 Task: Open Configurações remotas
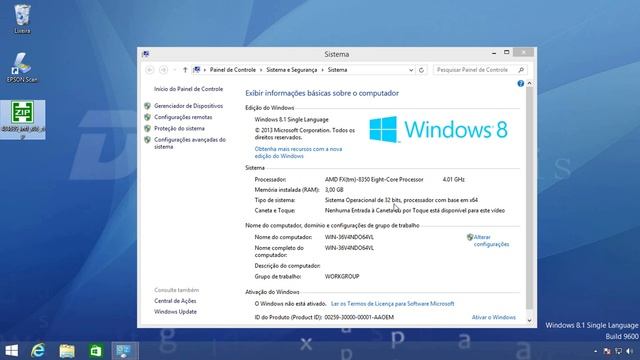183,117
